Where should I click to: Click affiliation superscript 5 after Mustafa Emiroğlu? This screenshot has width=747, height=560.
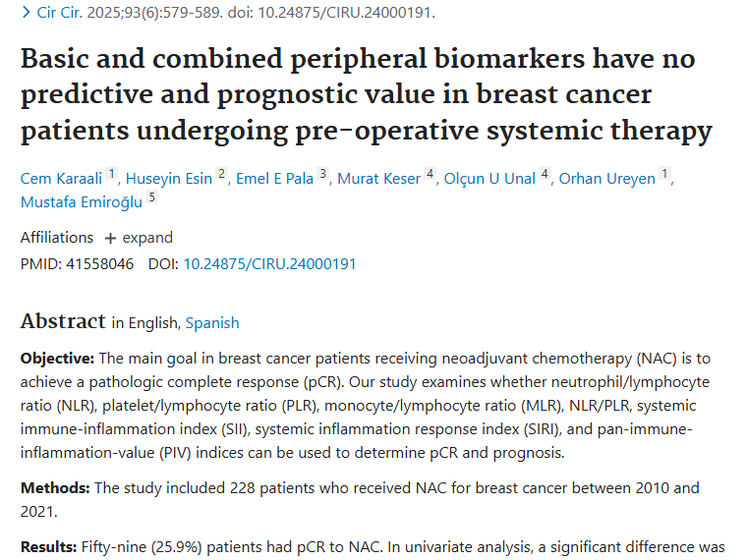click(152, 198)
